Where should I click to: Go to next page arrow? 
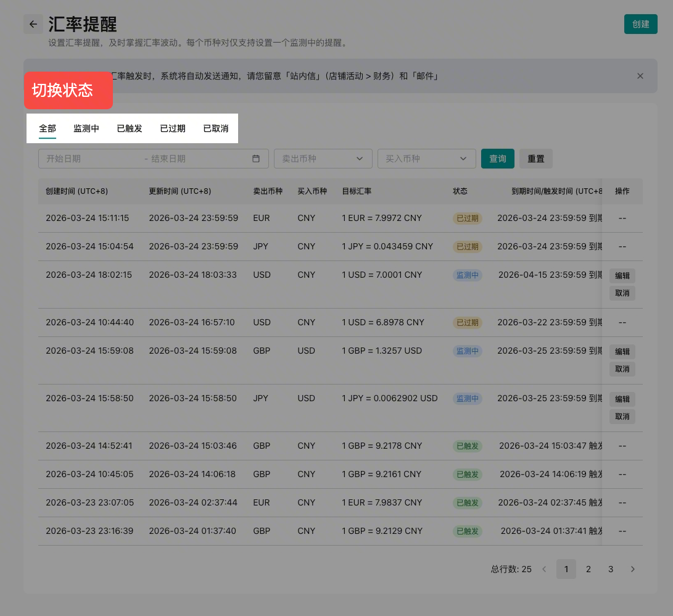click(x=632, y=569)
